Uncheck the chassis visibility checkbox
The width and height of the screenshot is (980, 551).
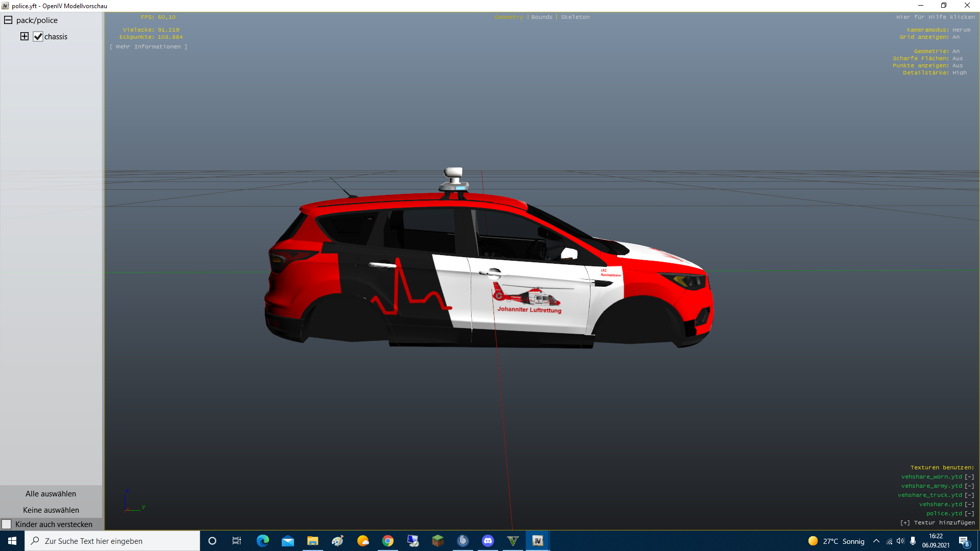pos(38,37)
